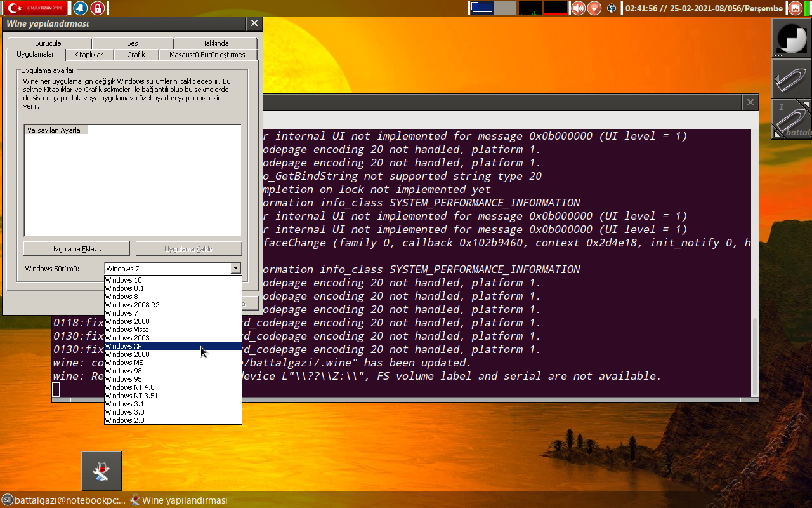Choose Windows NT 3.51 from the list

[x=173, y=396]
